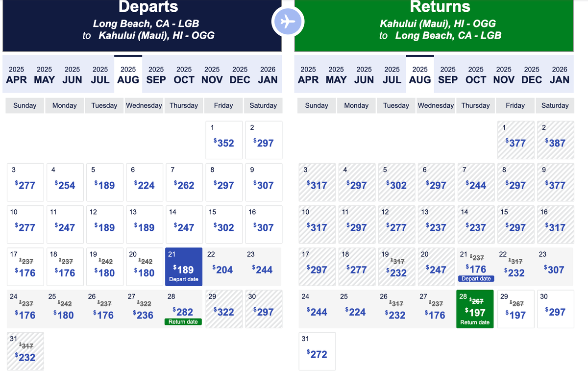Choose August 17 departure at $176
The width and height of the screenshot is (588, 392).
coord(25,267)
